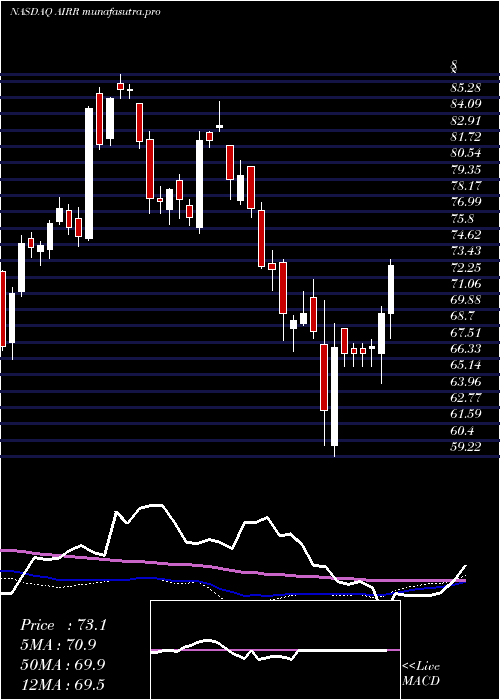The image size is (500, 700).
Task: Click the 76.99 price axis label
Action: [x=466, y=202]
